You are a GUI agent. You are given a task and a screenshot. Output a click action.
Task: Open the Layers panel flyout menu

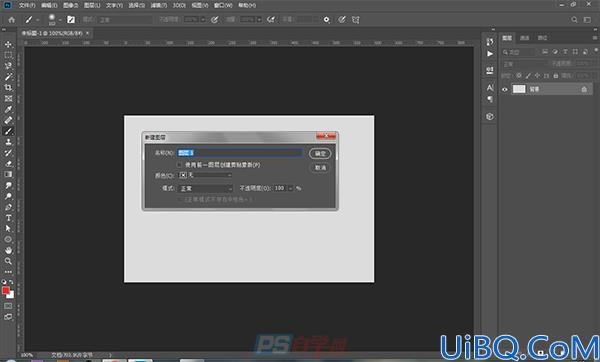pyautogui.click(x=595, y=38)
